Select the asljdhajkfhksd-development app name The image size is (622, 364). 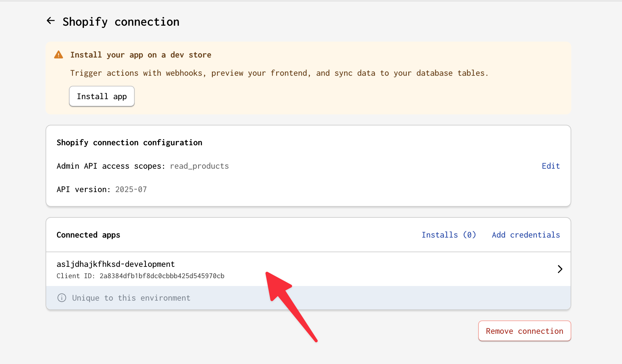[115, 264]
